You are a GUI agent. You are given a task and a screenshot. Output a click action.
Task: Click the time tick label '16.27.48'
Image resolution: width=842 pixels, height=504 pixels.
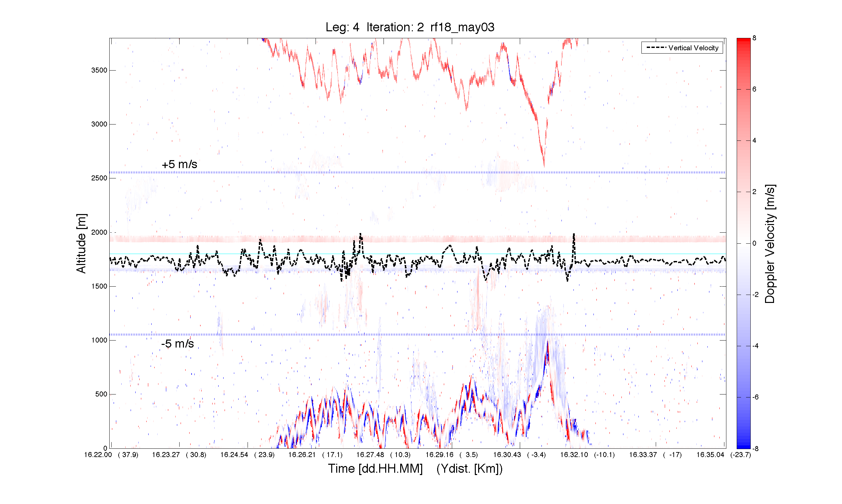[x=370, y=455]
